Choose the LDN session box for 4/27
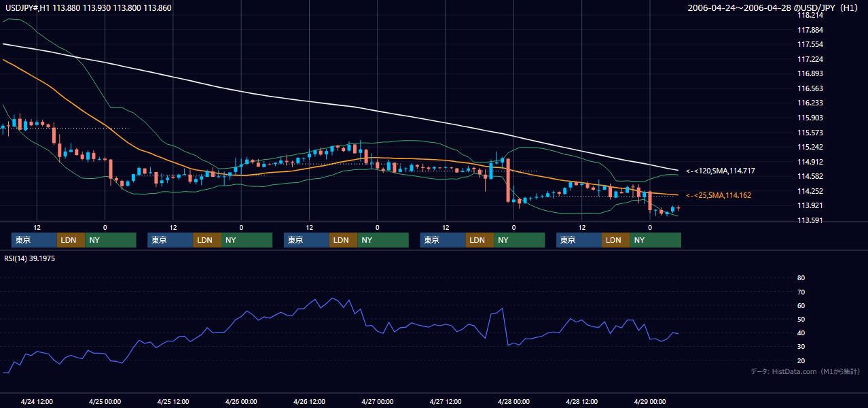Screen dimensions: 868x408 [x=480, y=240]
